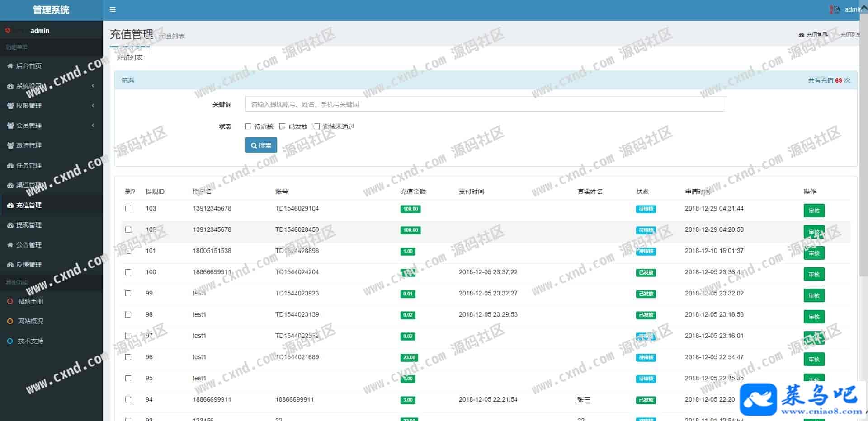This screenshot has height=421, width=868.
Task: Click 审核 button for record 103
Action: (x=814, y=210)
